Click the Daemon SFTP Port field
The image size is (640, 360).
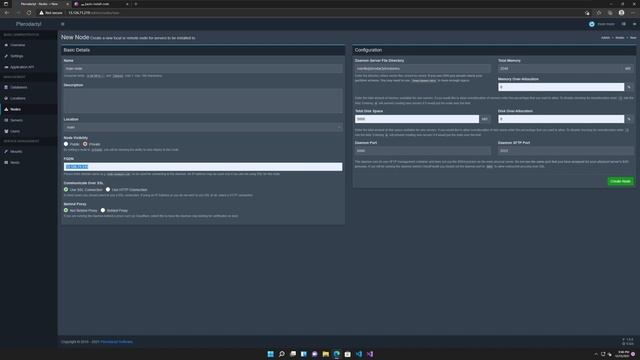pyautogui.click(x=566, y=151)
